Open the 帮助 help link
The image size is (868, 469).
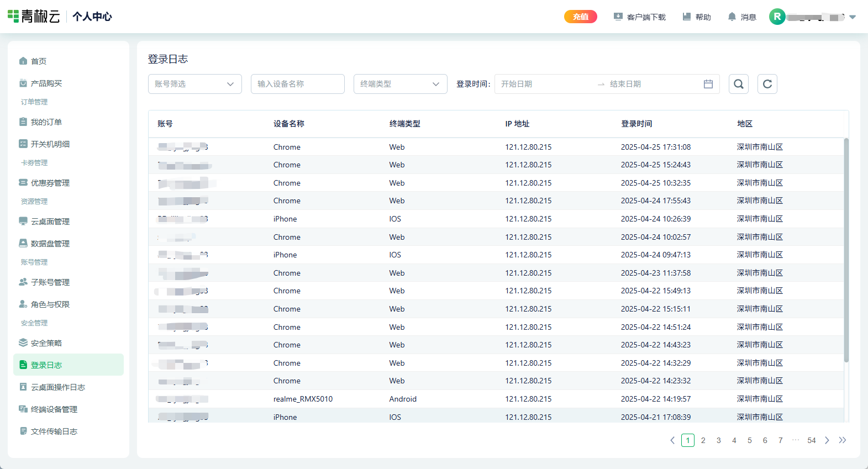[x=697, y=17]
